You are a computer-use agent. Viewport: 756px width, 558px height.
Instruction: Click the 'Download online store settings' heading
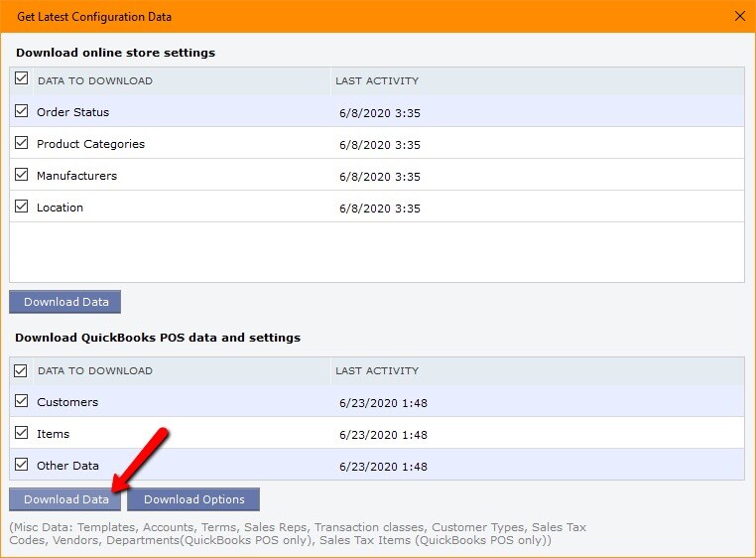(x=116, y=53)
